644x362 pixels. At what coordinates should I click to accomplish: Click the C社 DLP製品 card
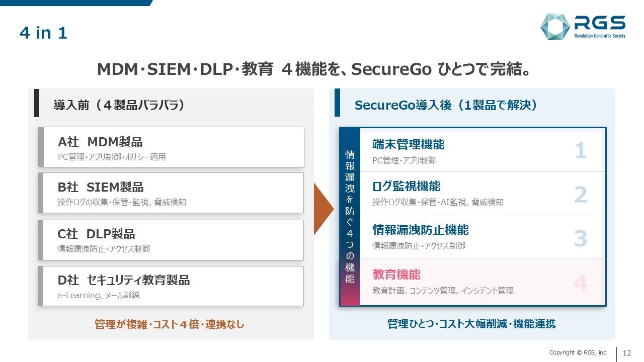click(x=171, y=240)
